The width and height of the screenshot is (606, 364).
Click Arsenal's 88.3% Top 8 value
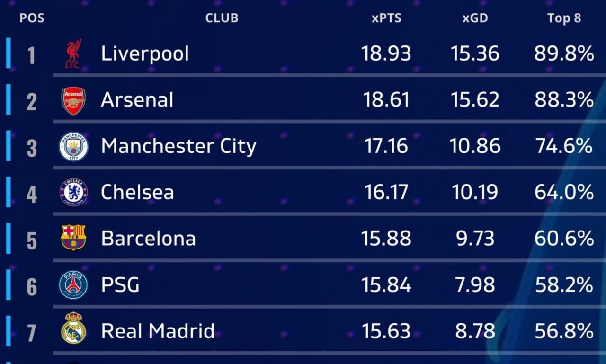coord(564,100)
